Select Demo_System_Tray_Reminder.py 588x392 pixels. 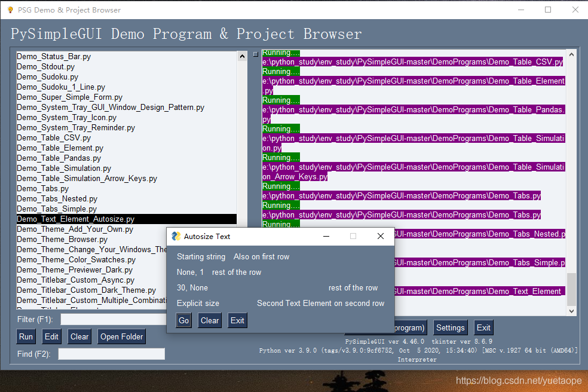(126, 127)
